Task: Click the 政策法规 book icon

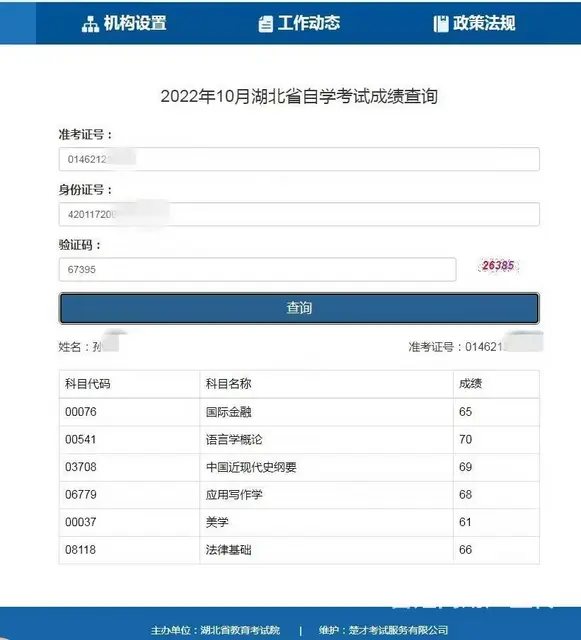Action: click(x=441, y=24)
